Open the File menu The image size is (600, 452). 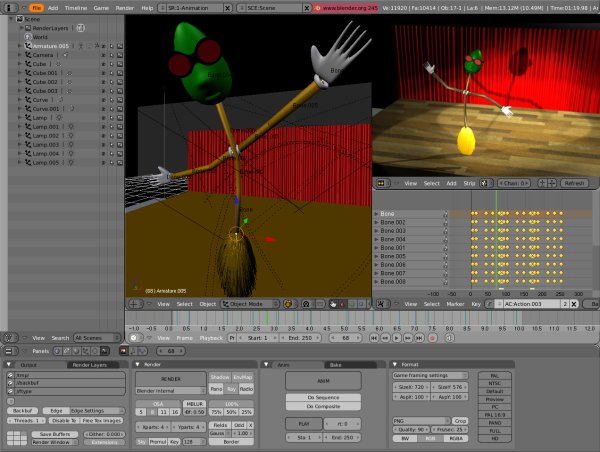pyautogui.click(x=35, y=7)
